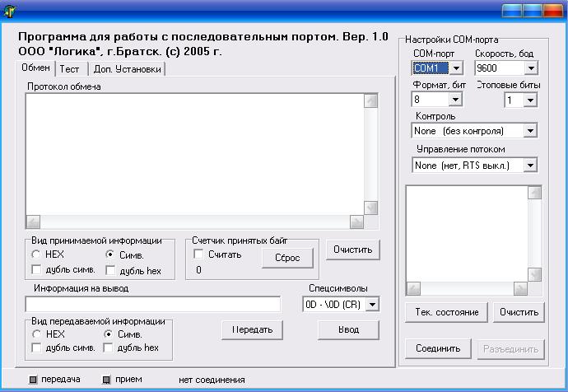Enable дубль hex for received information

click(x=110, y=270)
